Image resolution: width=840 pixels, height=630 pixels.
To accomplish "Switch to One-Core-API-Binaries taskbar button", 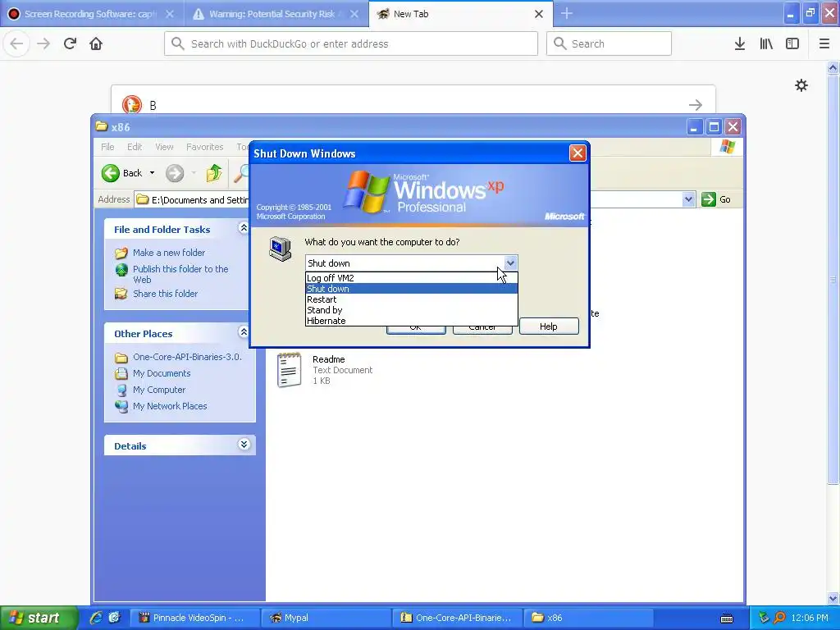I will (458, 618).
